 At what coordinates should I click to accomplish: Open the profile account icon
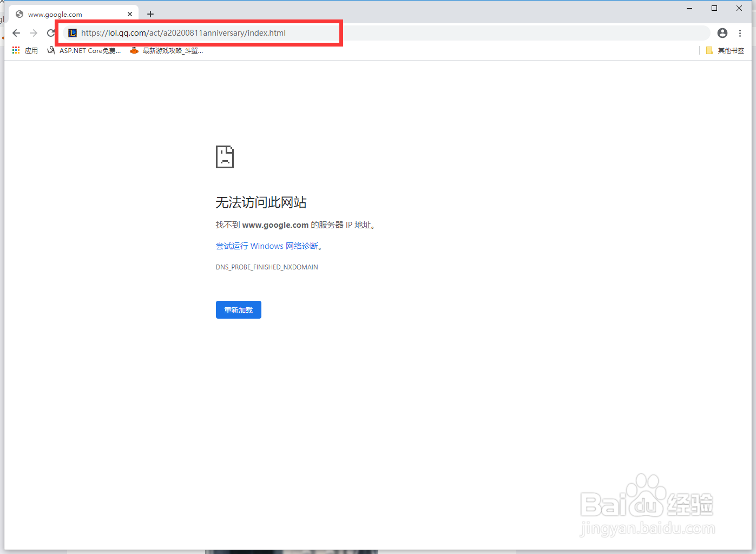(722, 33)
